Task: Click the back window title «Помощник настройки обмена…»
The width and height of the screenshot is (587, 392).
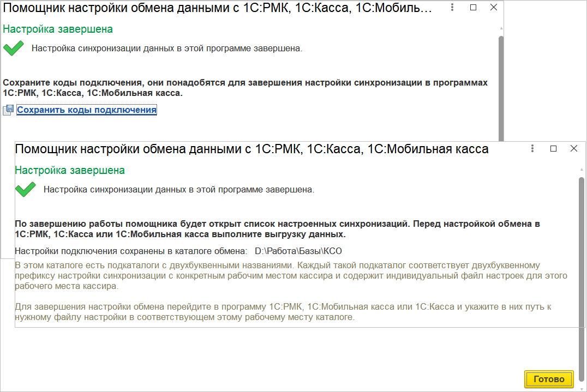Action: pyautogui.click(x=217, y=8)
